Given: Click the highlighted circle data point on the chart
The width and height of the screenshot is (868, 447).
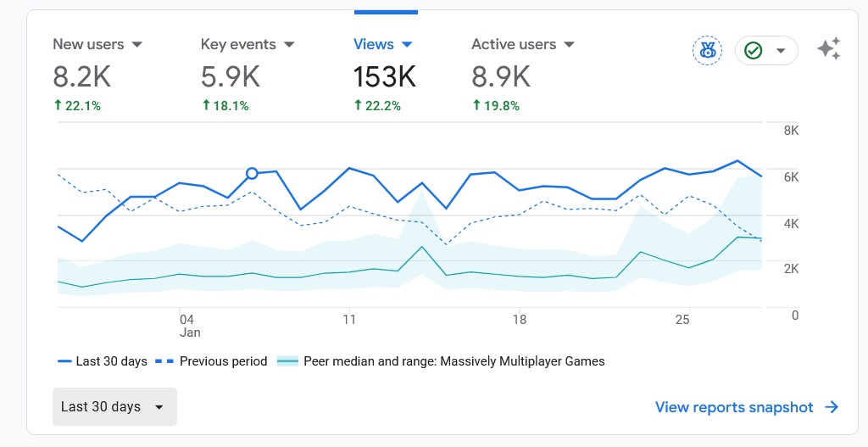Looking at the screenshot, I should click(252, 174).
